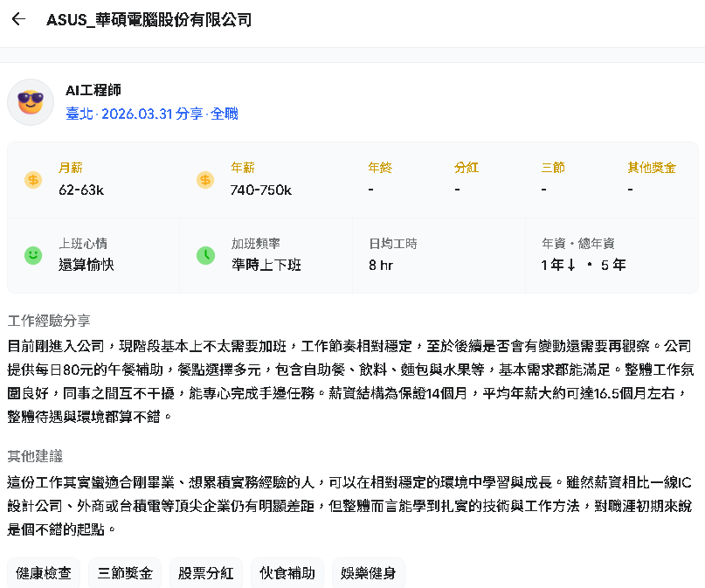Click the 其他獎金 label
Image resolution: width=705 pixels, height=588 pixels.
tap(652, 168)
